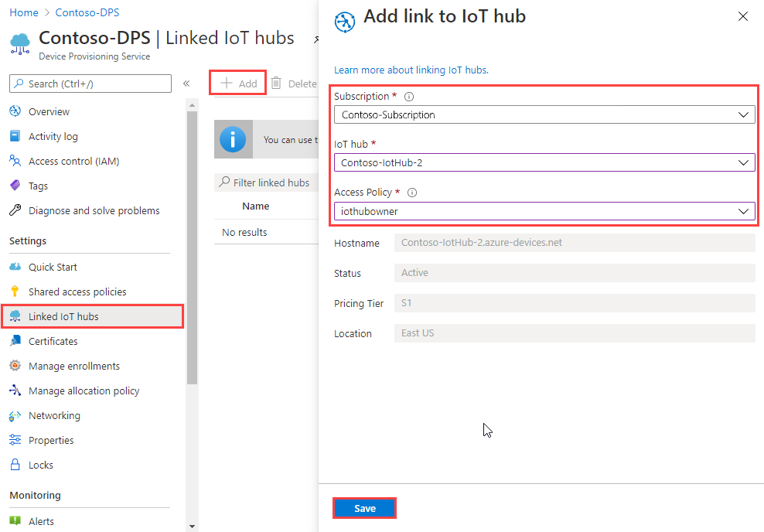Click the Save button
The image size is (764, 532).
pyautogui.click(x=364, y=508)
